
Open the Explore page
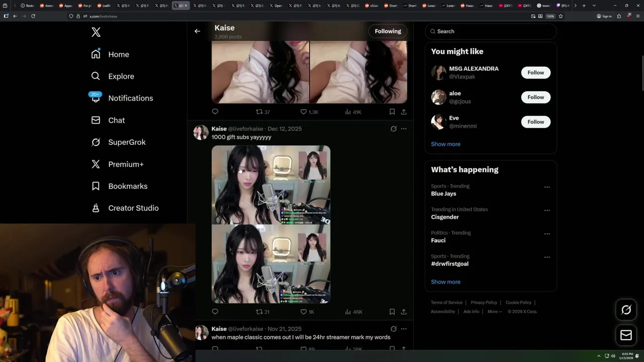[113, 76]
